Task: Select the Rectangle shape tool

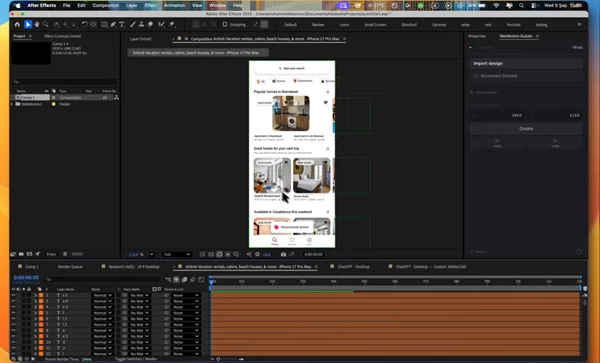Action: click(104, 24)
